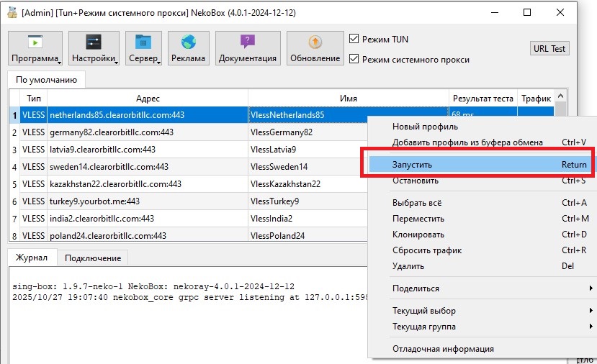Click the Программа toolbar icon
This screenshot has height=364, width=597.
tap(35, 42)
